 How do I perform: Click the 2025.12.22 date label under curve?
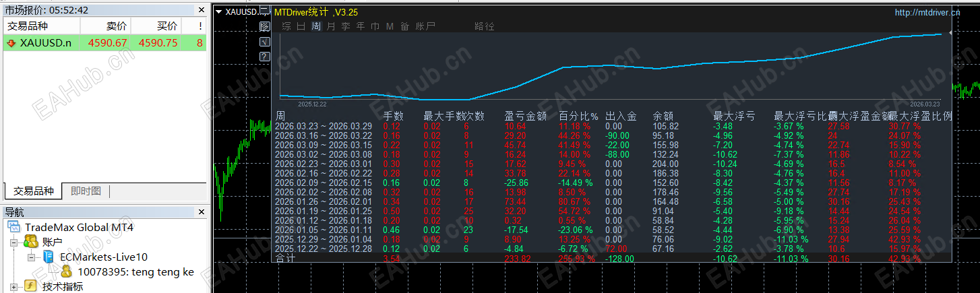click(312, 104)
